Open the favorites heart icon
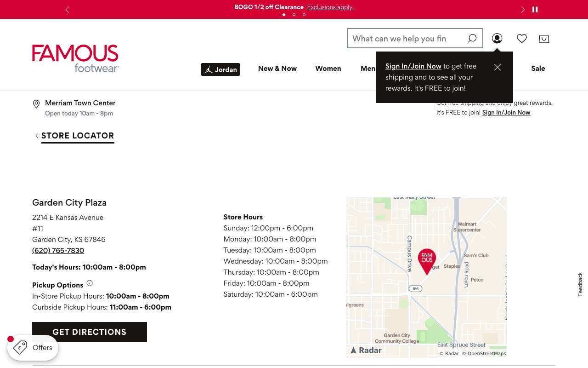 (522, 39)
